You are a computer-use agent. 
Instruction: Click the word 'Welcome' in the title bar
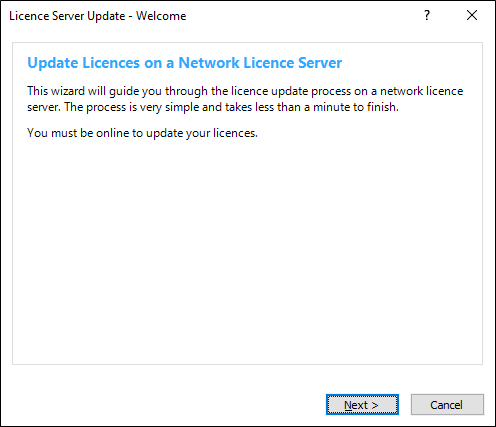161,16
